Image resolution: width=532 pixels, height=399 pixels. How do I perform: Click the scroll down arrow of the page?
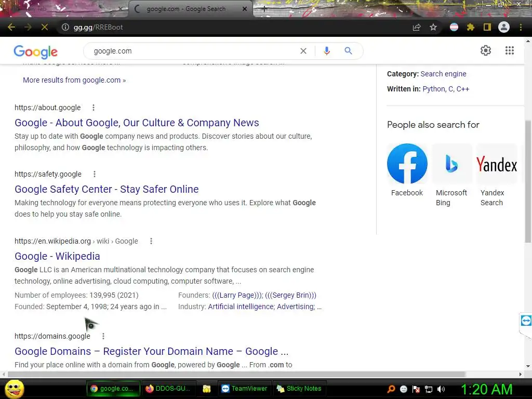[x=528, y=366]
